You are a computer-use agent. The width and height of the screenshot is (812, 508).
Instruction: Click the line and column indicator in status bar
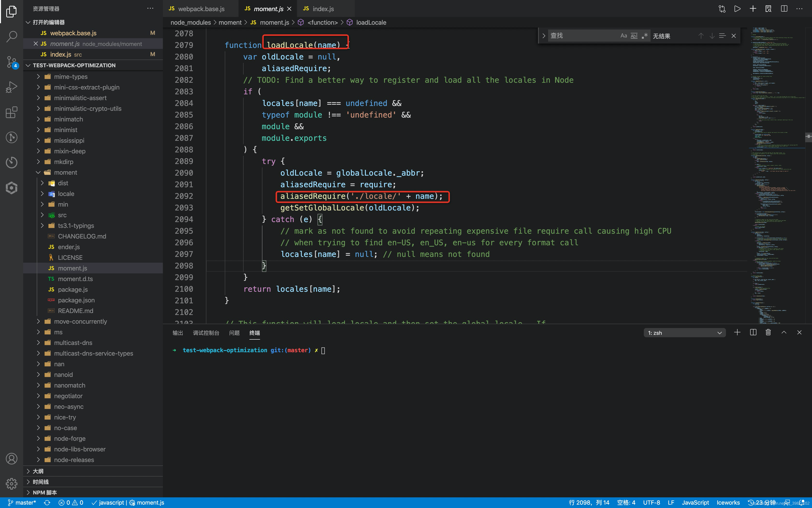coord(589,503)
